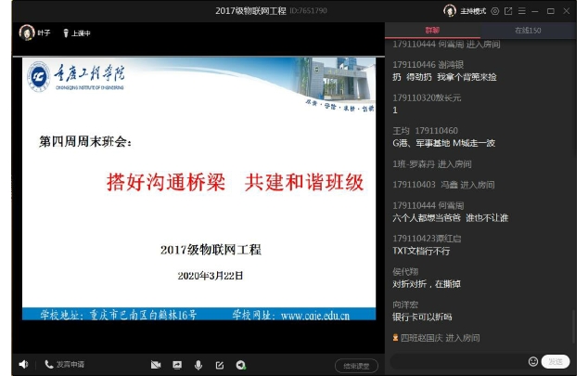Open 发言申请 speaking requests
The image size is (588, 376).
(64, 365)
